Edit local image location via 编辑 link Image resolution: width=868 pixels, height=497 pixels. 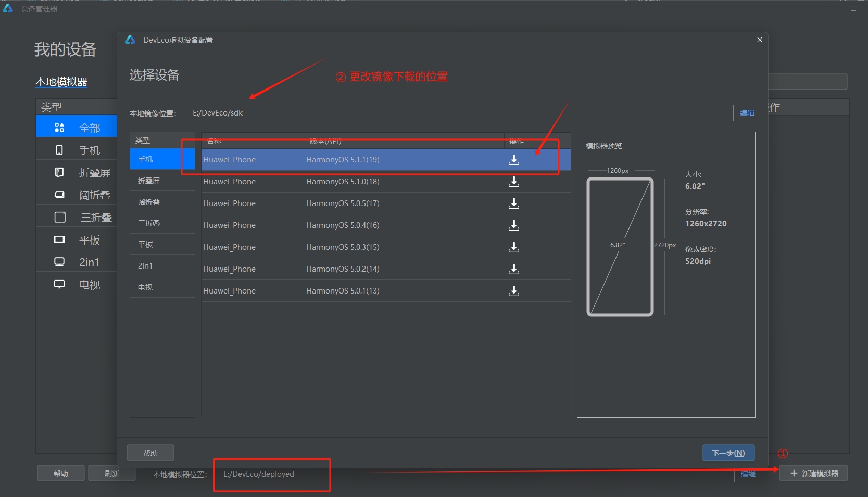click(747, 113)
